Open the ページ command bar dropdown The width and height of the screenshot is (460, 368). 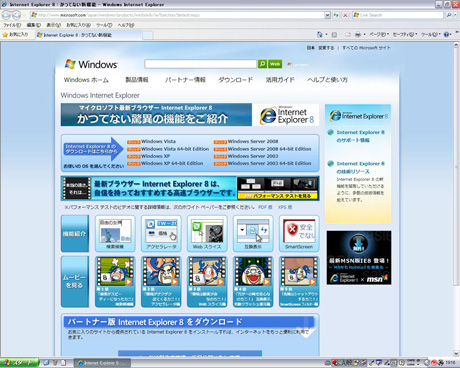coord(378,34)
